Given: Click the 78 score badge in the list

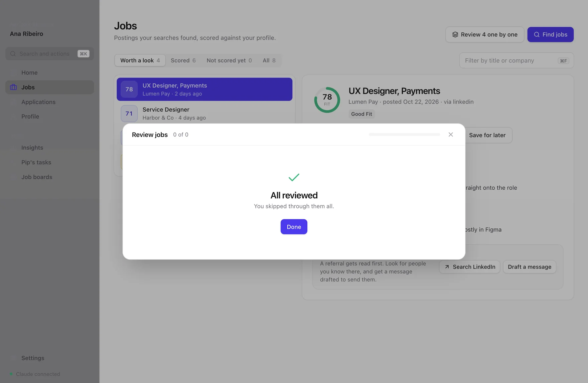Looking at the screenshot, I should (x=129, y=89).
